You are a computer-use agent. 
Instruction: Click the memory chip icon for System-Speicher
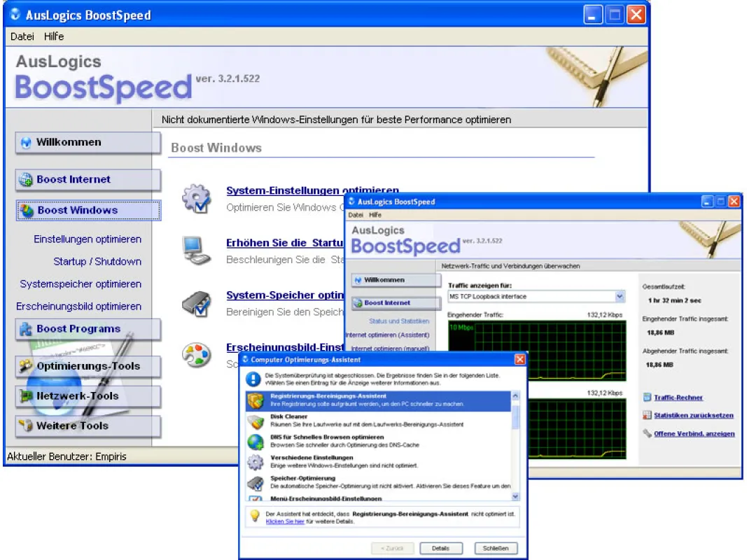pyautogui.click(x=196, y=303)
